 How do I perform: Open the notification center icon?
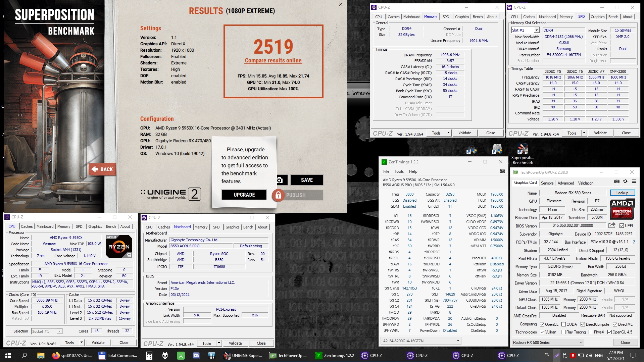633,355
